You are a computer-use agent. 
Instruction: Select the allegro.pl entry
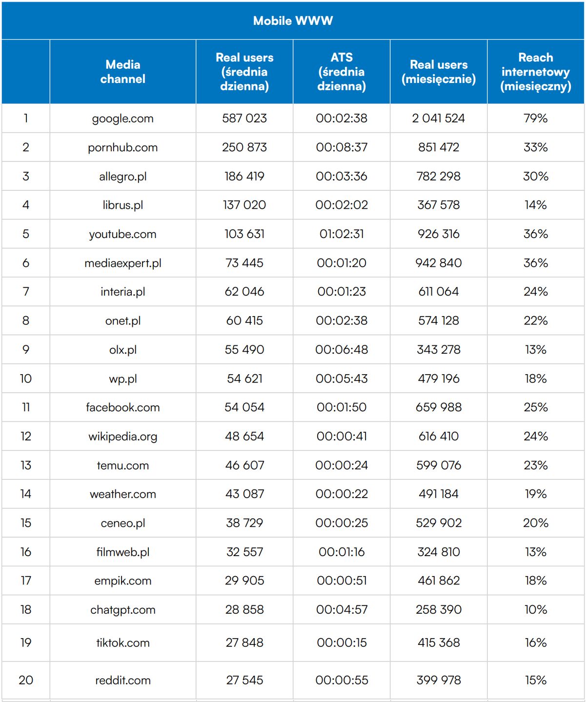(123, 177)
